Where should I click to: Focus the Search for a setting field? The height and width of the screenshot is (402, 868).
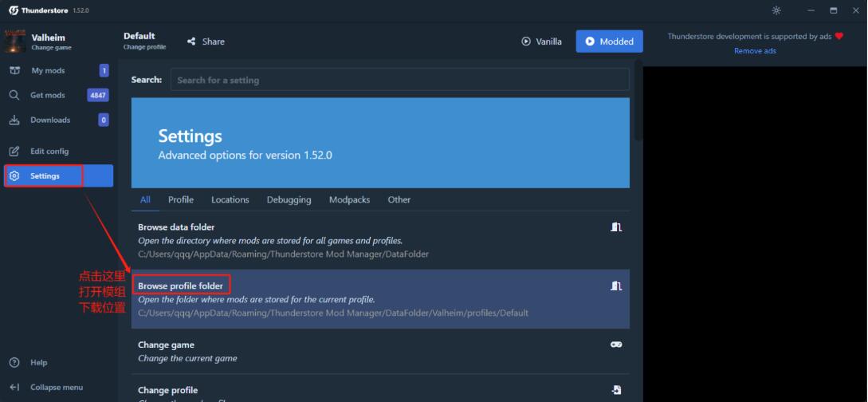[399, 80]
